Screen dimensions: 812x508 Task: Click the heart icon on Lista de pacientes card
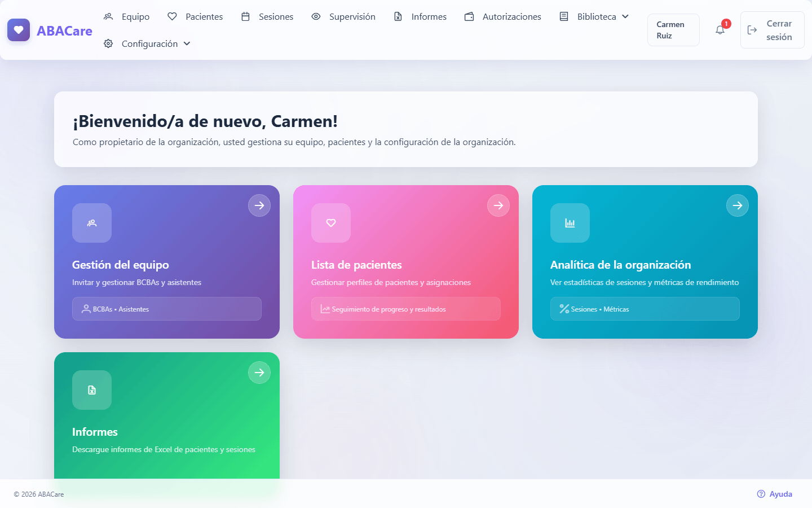331,223
